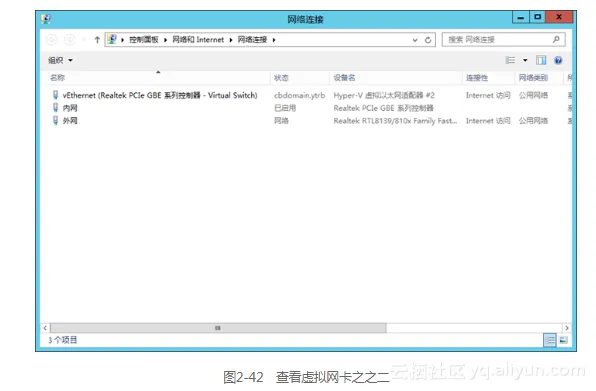Click 网络和 Internet in breadcrumb path
This screenshot has height=391, width=596.
(x=198, y=40)
